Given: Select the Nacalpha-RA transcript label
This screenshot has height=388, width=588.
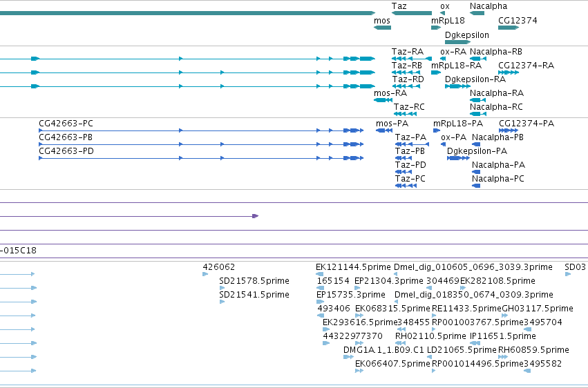Looking at the screenshot, I should coord(497,93).
